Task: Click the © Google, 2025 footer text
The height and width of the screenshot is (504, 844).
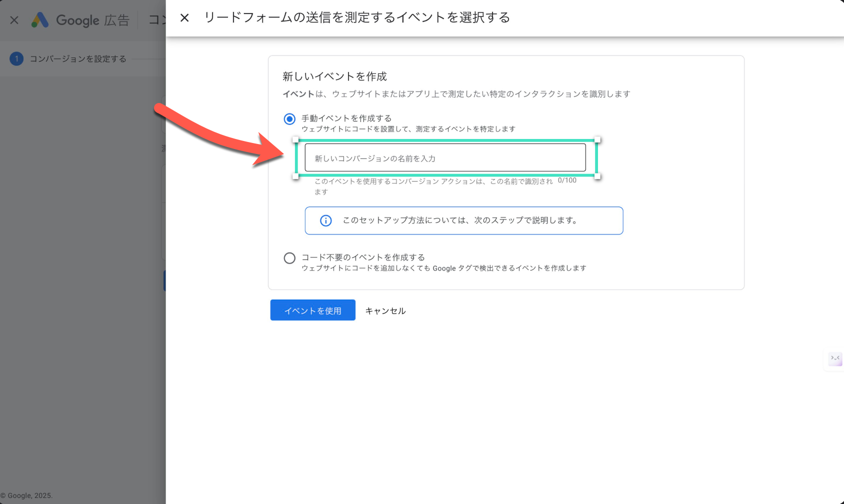Action: pyautogui.click(x=26, y=495)
